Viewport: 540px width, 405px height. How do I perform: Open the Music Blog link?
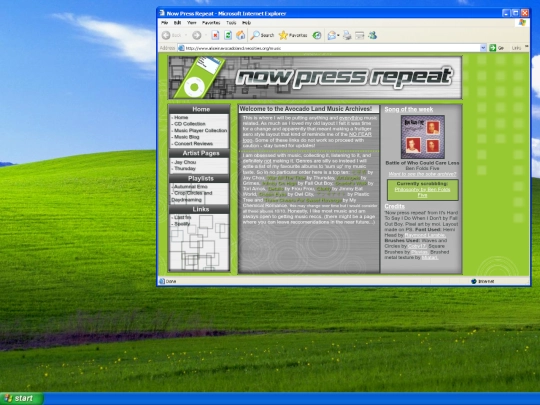[187, 137]
